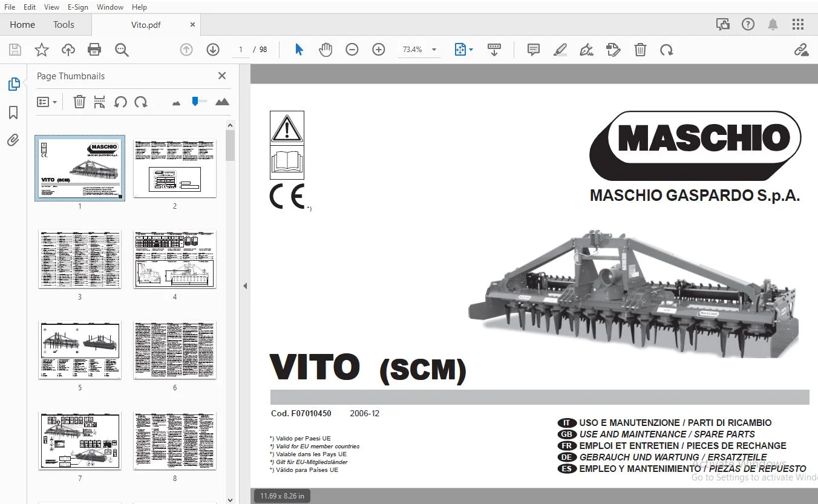Image resolution: width=818 pixels, height=504 pixels.
Task: Switch to the Tools tab
Action: (64, 25)
